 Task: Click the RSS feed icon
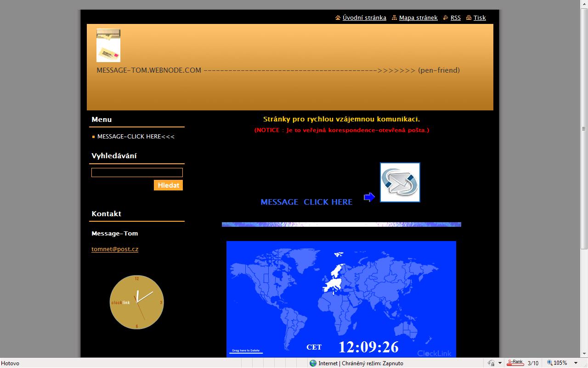click(x=446, y=18)
